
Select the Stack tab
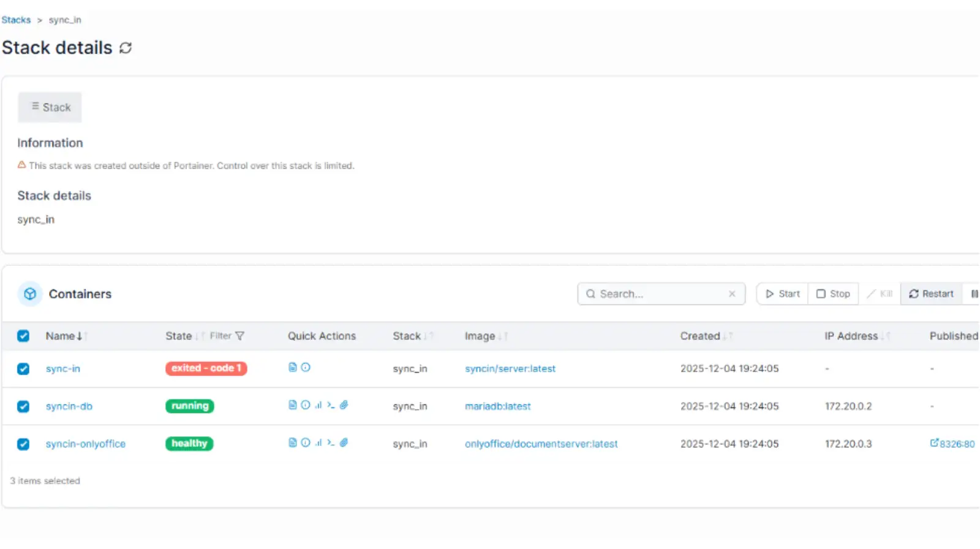pyautogui.click(x=50, y=107)
